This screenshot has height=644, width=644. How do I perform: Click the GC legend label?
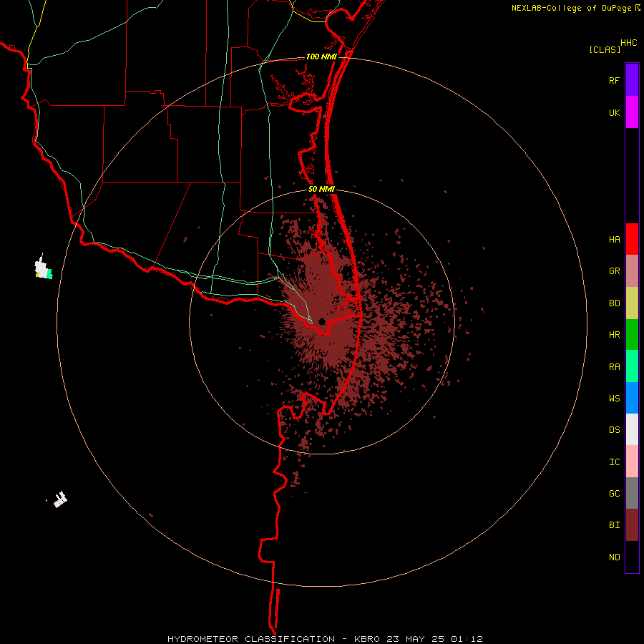click(614, 494)
